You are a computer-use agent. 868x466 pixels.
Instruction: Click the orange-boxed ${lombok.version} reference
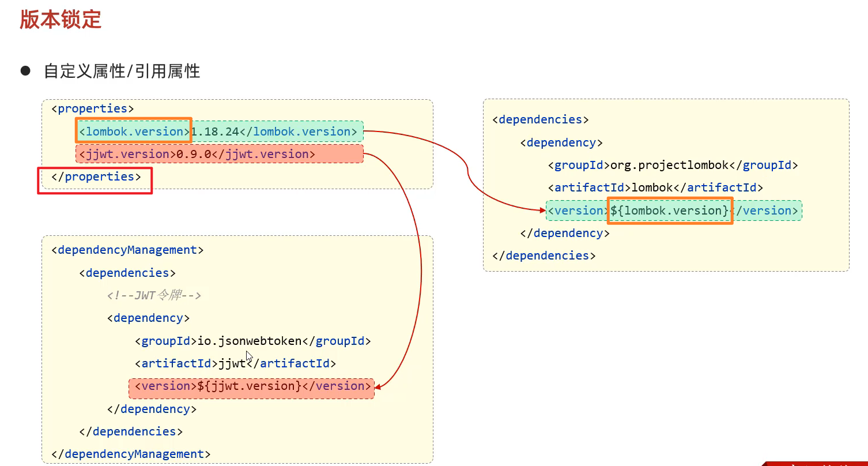[x=669, y=211]
